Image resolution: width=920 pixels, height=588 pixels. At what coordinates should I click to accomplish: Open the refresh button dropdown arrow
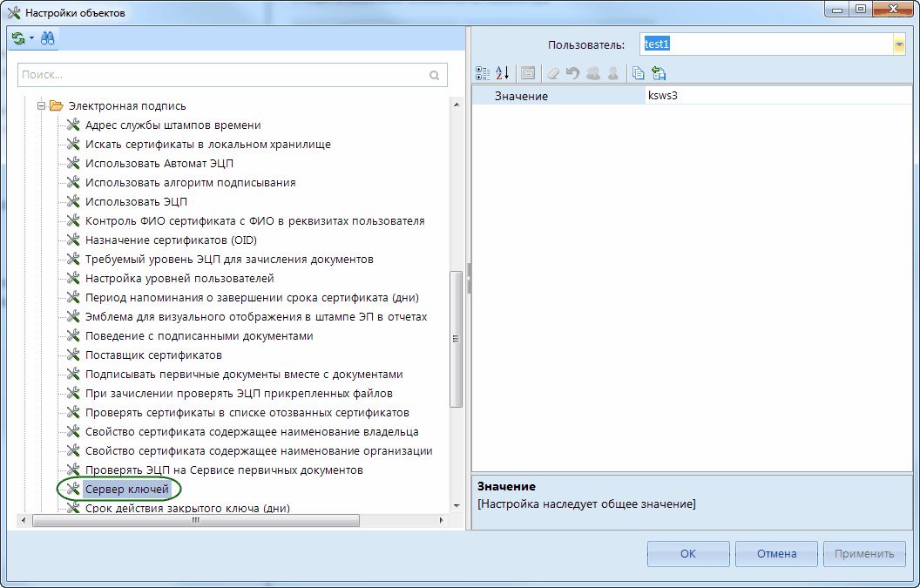[31, 38]
